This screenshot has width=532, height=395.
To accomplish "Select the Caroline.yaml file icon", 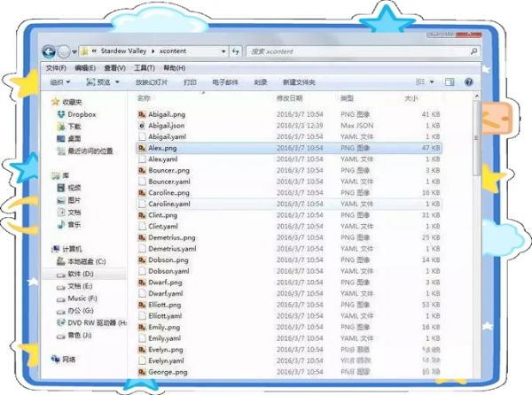I will coord(142,204).
